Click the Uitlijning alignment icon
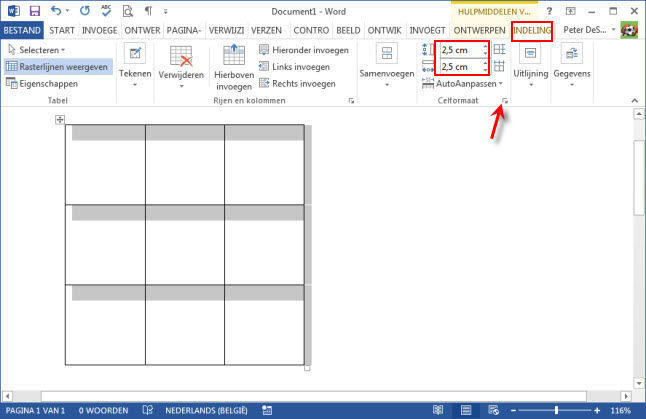Viewport: 646px width, 419px height. click(x=530, y=53)
